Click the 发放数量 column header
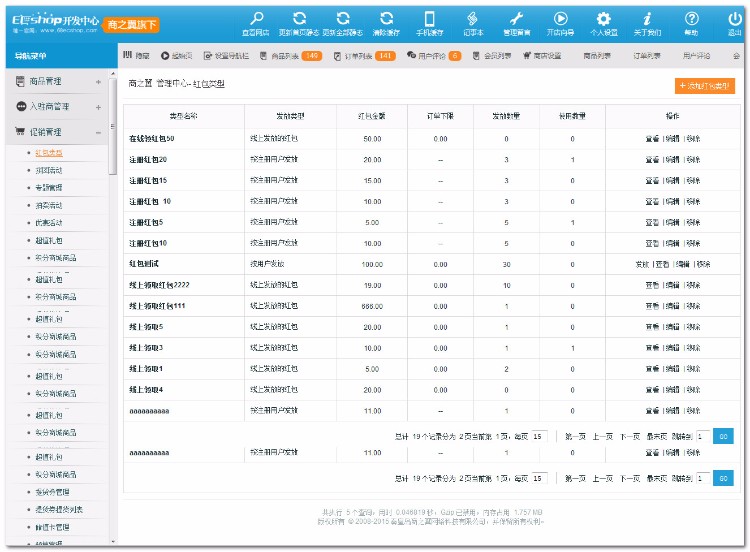 [506, 116]
